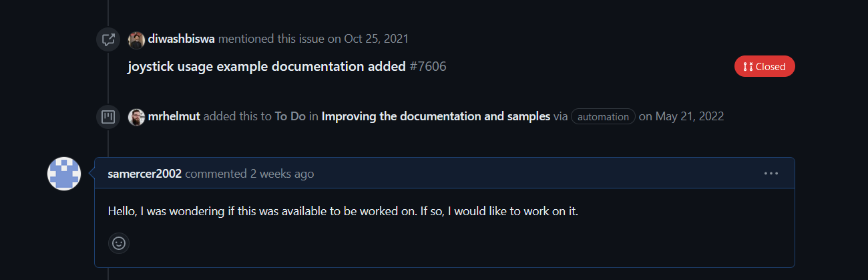The image size is (868, 280).
Task: Visit mrhelmut's profile link
Action: pos(174,116)
